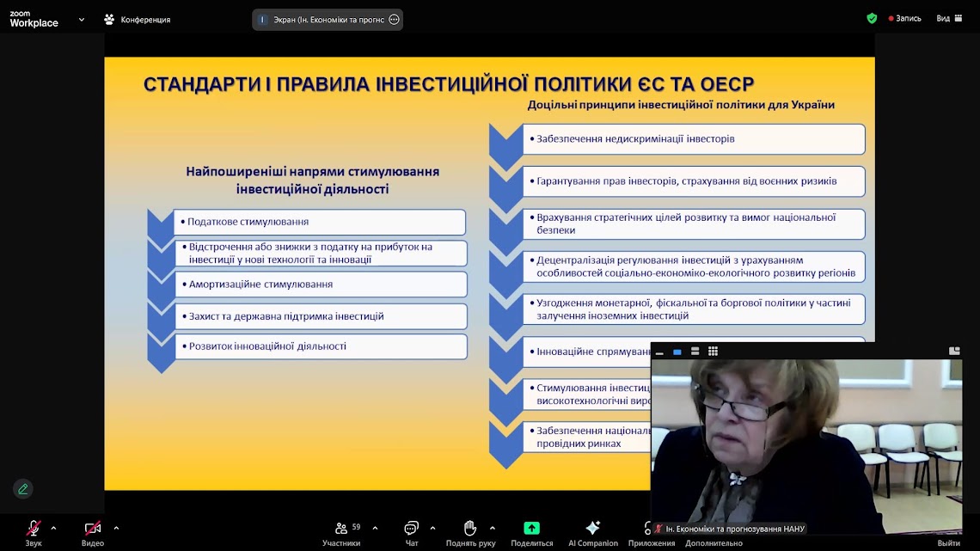
Task: Open the Конференция meeting tab
Action: 137,20
